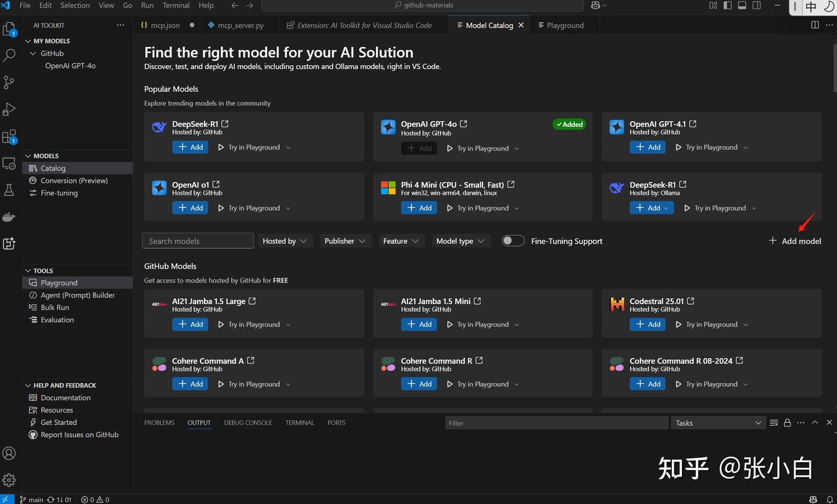Open the Extensions view icon
Image resolution: width=837 pixels, height=504 pixels.
tap(9, 137)
